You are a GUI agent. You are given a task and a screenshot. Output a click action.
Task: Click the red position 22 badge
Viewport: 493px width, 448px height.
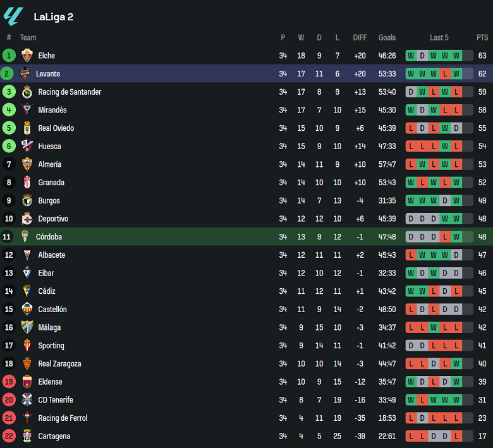[x=9, y=436]
